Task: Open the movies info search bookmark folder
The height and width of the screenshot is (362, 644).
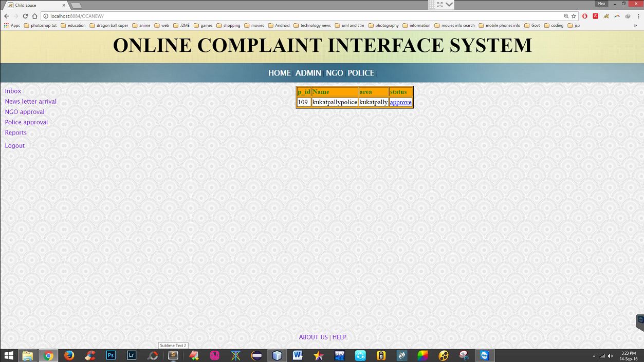Action: [454, 25]
